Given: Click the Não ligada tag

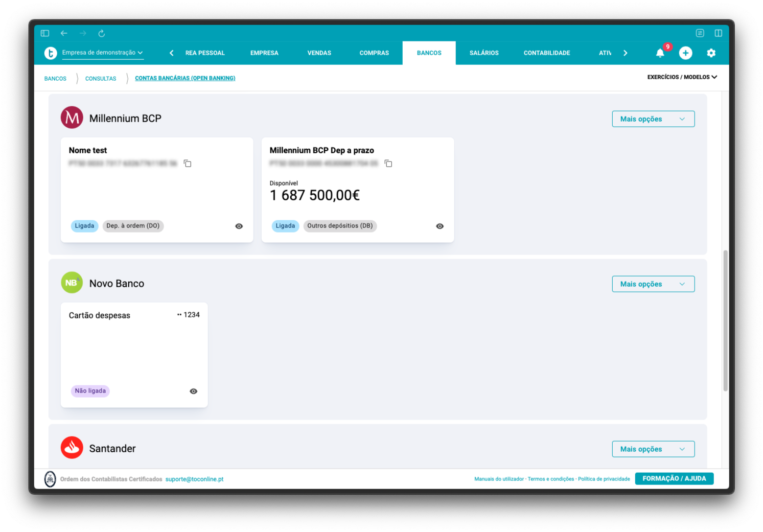Looking at the screenshot, I should (x=90, y=391).
